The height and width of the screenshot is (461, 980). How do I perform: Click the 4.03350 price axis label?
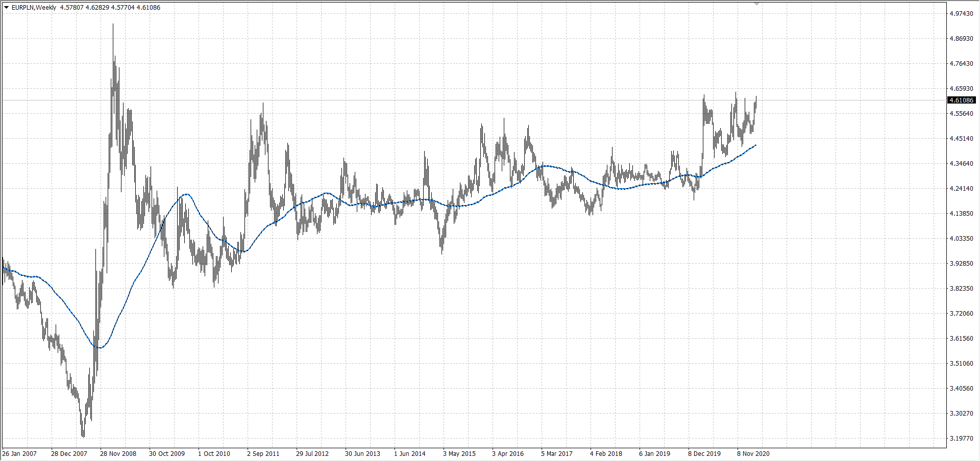coord(961,239)
